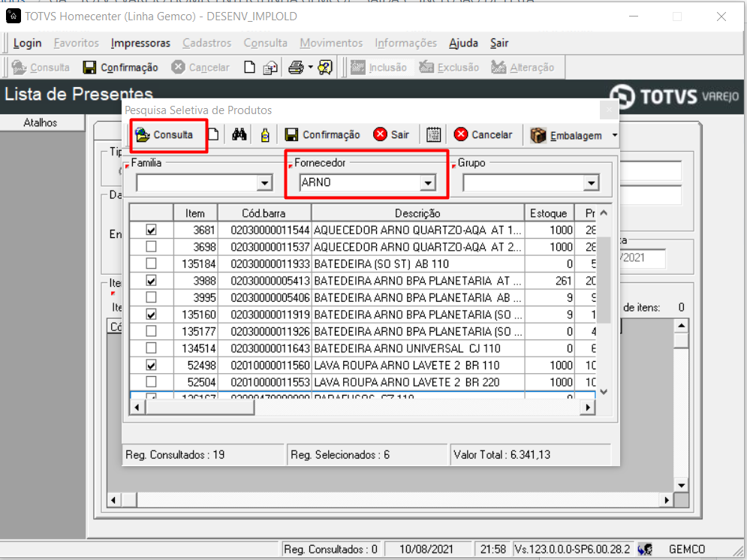This screenshot has width=747, height=560.
Task: Open the Favoritos menu
Action: [x=77, y=43]
